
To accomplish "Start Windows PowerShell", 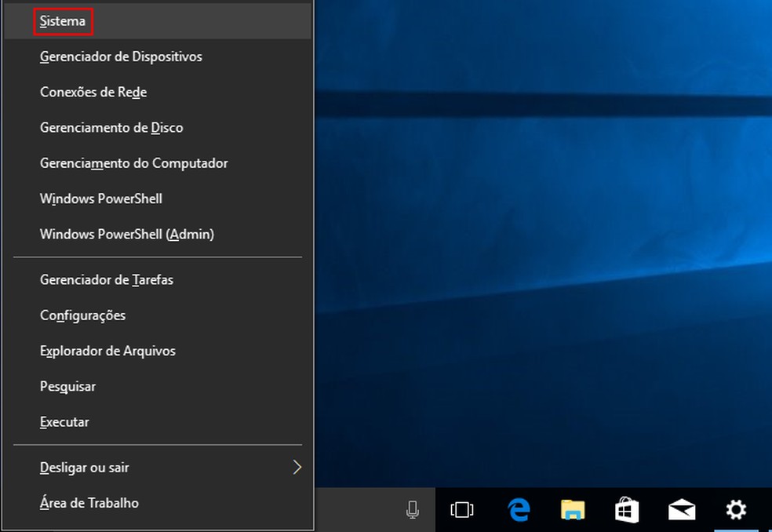I will tap(158, 199).
